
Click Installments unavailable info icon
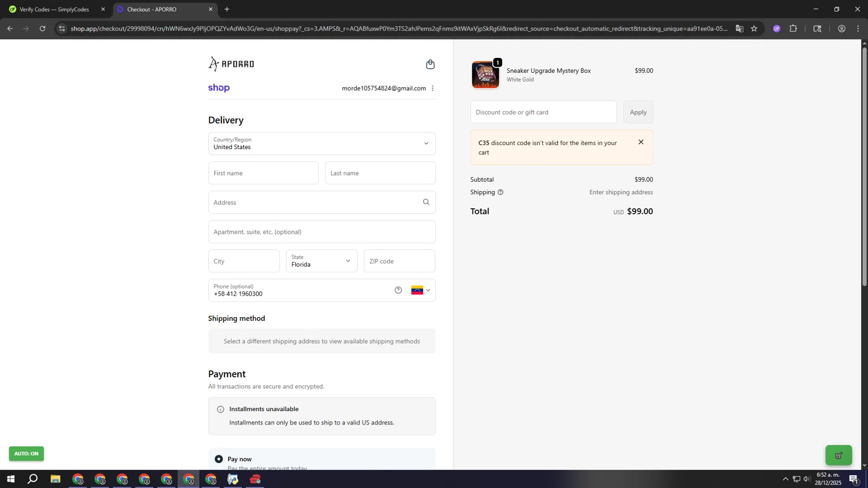220,409
